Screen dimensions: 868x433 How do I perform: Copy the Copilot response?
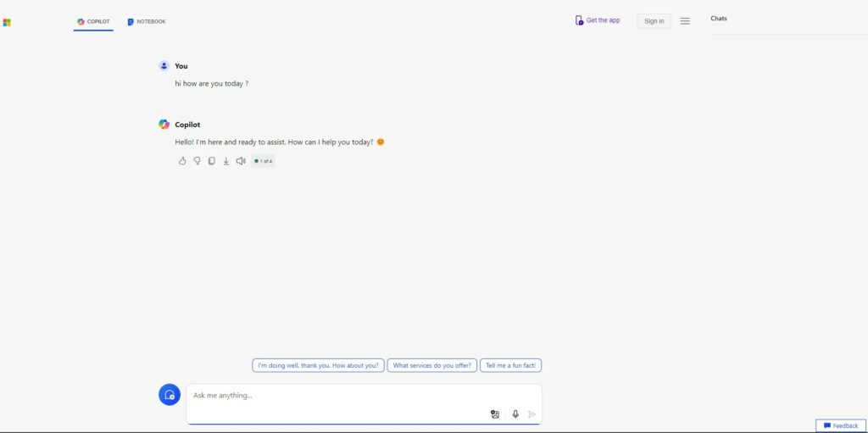[x=211, y=161]
